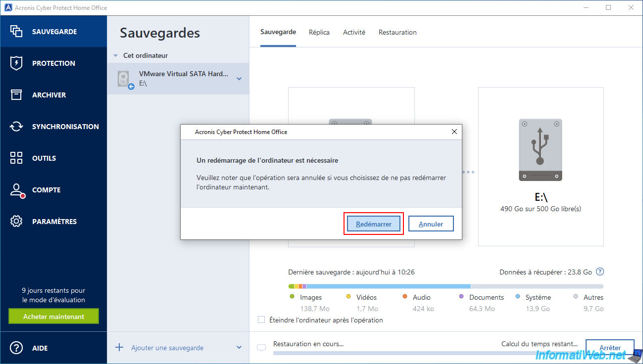Select VMware Virtual SATA Hard... backup entry

coord(178,79)
